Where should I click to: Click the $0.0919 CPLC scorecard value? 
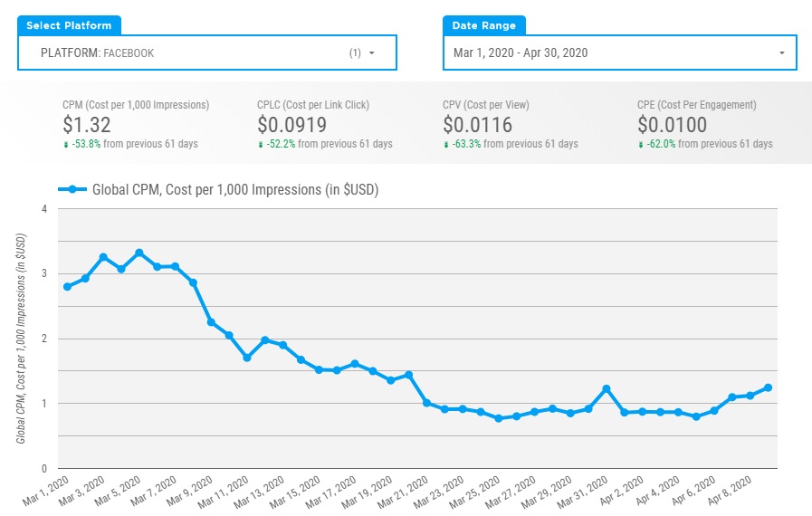pos(291,125)
